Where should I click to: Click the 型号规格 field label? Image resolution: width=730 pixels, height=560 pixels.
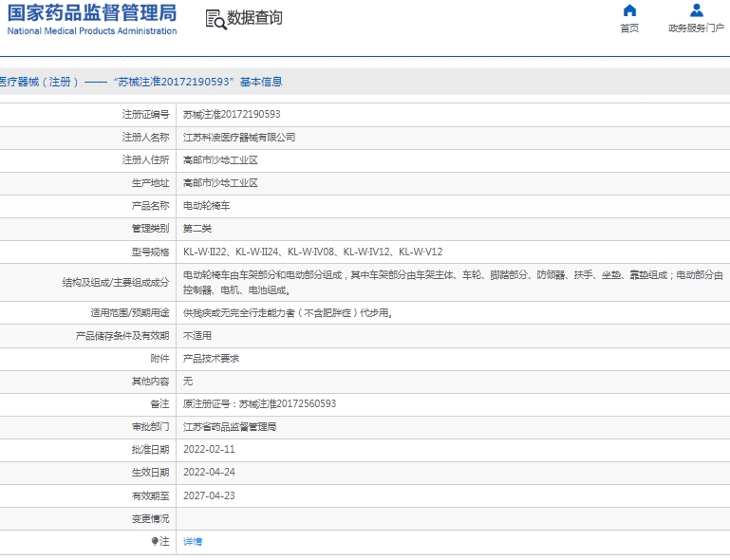coord(150,252)
